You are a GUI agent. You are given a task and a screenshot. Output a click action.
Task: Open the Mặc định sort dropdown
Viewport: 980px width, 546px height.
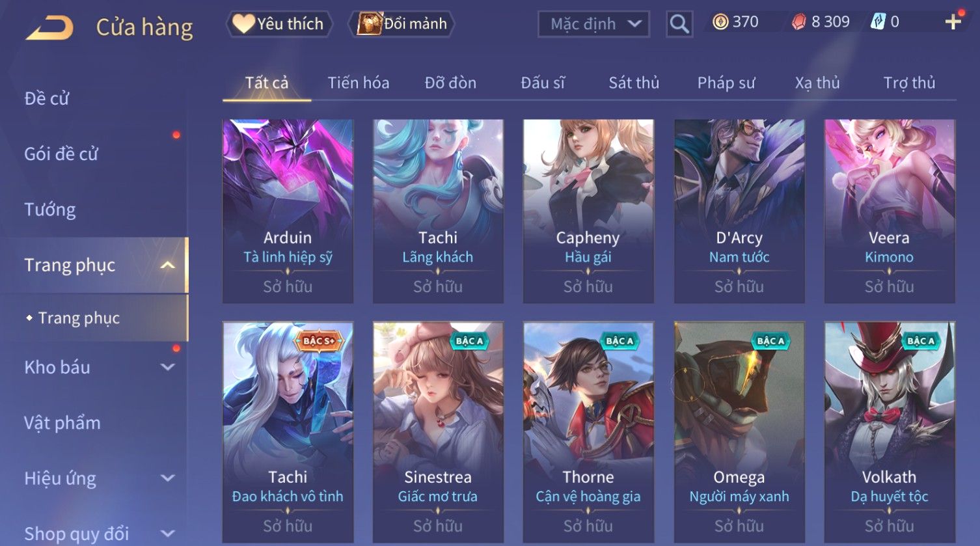click(x=594, y=24)
